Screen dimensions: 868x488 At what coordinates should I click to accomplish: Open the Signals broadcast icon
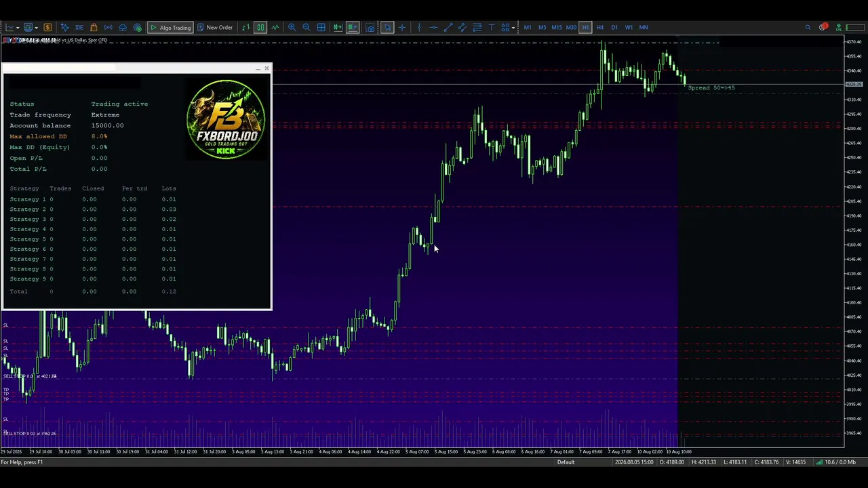[108, 27]
